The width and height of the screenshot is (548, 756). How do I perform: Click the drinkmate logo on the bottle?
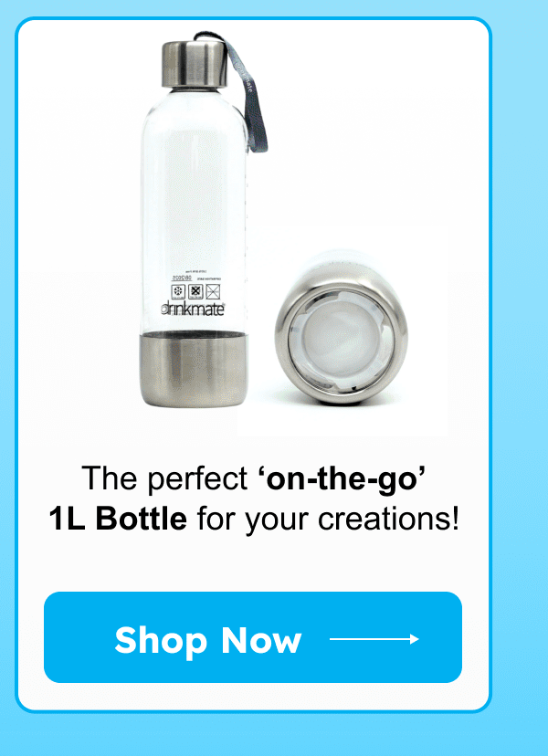pyautogui.click(x=193, y=309)
